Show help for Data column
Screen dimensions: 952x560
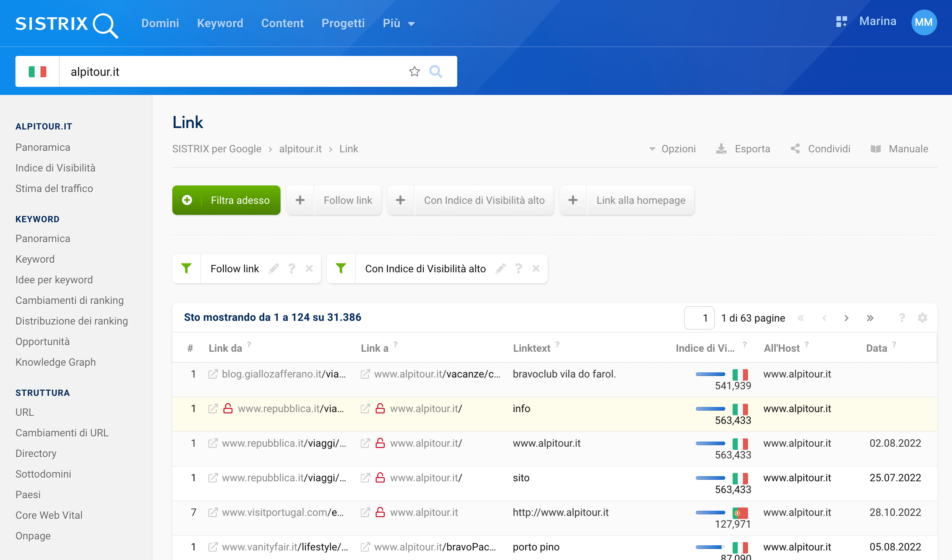pyautogui.click(x=894, y=344)
